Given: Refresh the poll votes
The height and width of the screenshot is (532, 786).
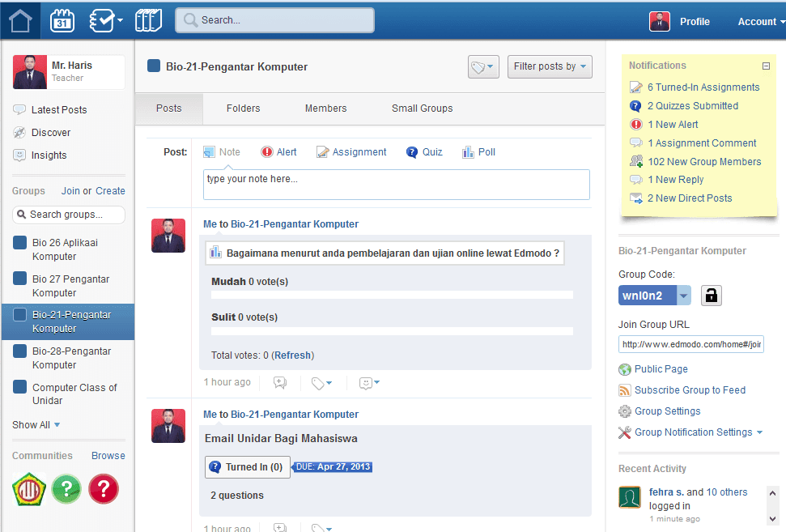Looking at the screenshot, I should (x=293, y=355).
